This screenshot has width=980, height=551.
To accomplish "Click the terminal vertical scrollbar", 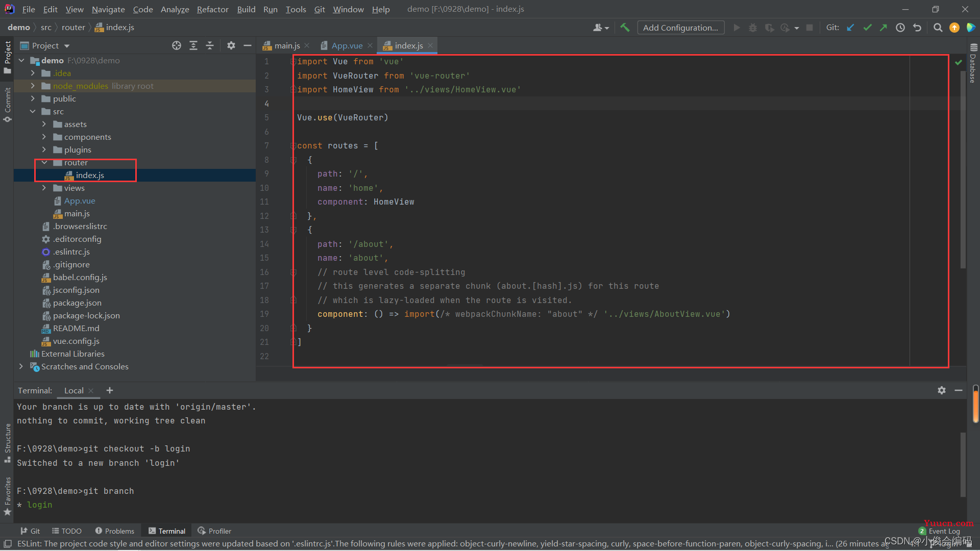I will tap(963, 464).
